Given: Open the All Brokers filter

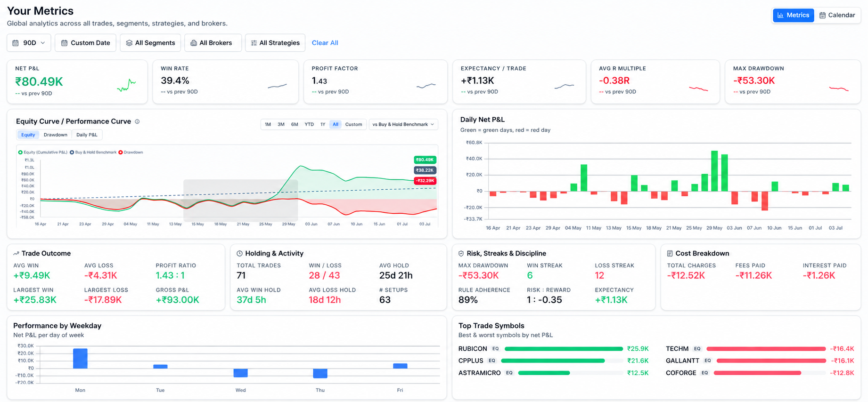Looking at the screenshot, I should click(213, 43).
